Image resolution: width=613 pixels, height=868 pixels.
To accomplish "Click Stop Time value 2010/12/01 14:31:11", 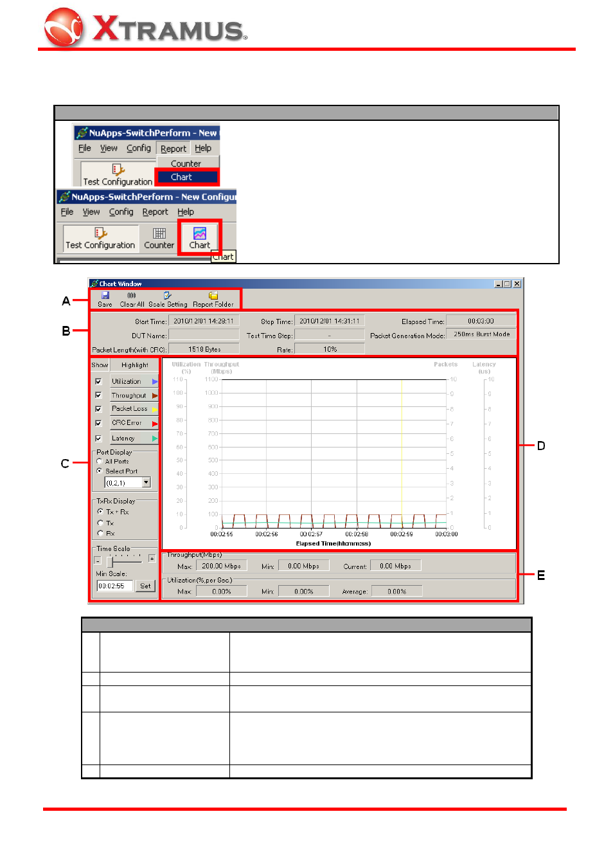I will (330, 321).
